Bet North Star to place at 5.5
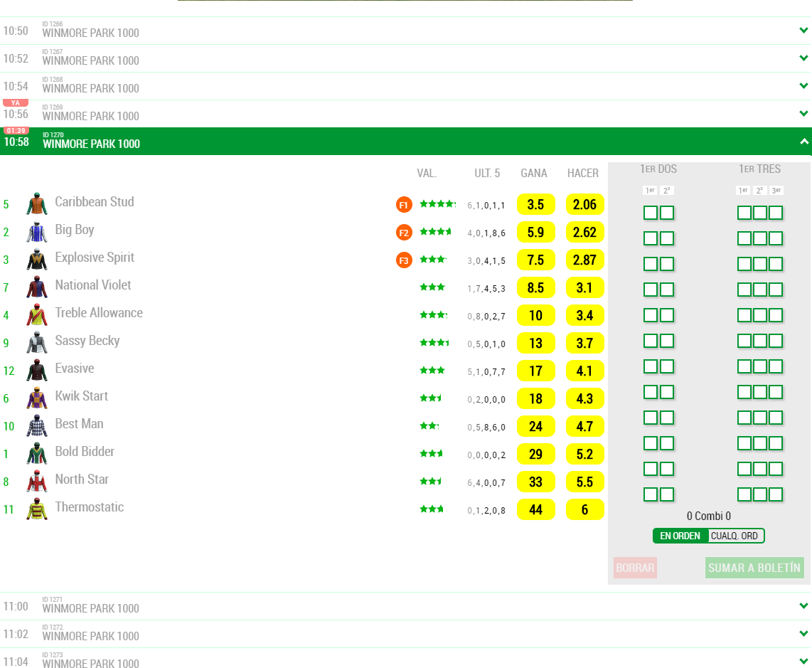The height and width of the screenshot is (668, 812). [585, 482]
